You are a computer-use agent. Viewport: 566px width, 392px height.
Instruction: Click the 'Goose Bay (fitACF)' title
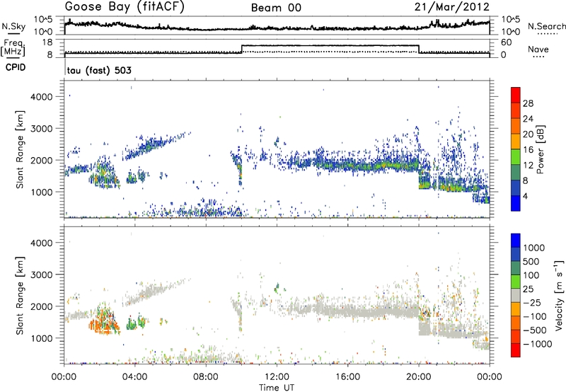125,7
